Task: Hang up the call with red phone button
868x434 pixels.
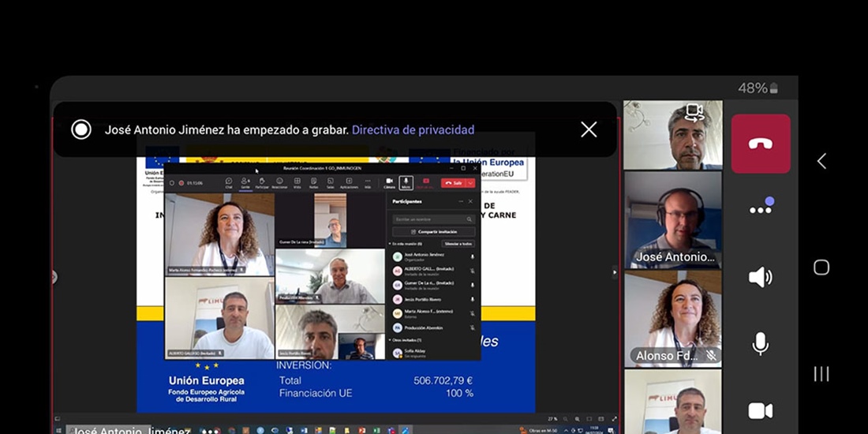Action: click(761, 144)
